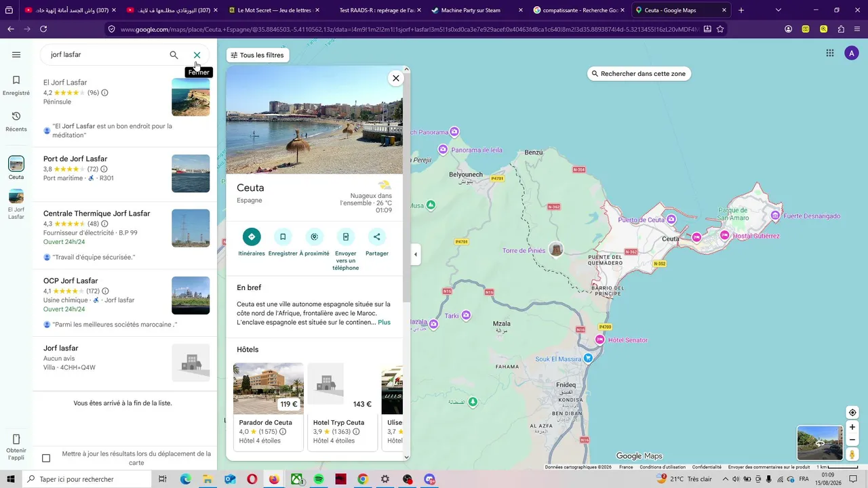Tick the update results on map move checkbox
Image resolution: width=868 pixels, height=488 pixels.
pos(46,458)
